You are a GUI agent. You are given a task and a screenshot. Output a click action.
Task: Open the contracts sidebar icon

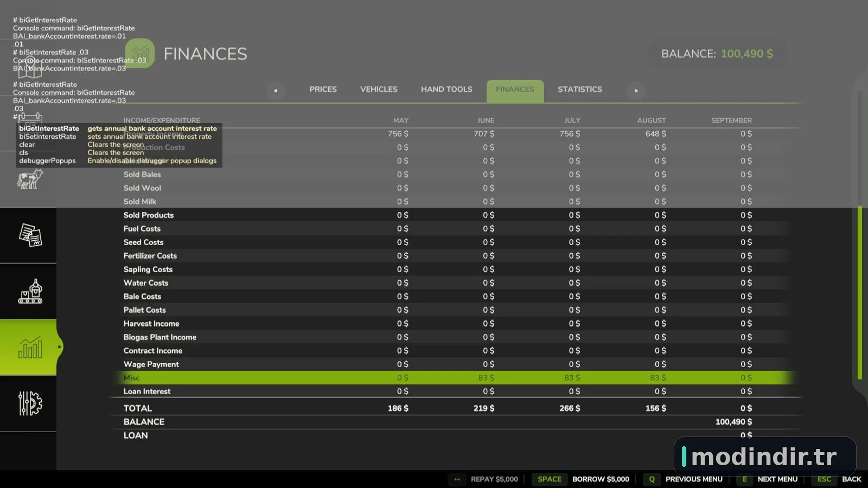point(30,235)
